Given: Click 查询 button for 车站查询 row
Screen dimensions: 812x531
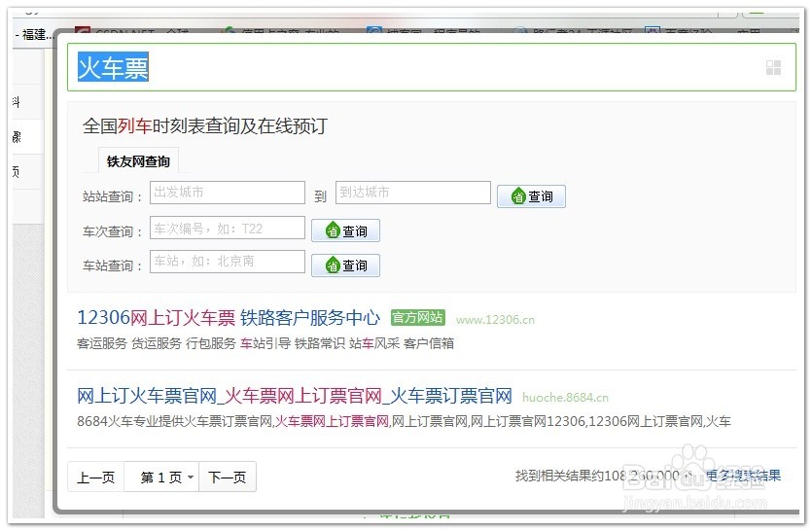Looking at the screenshot, I should pos(345,265).
